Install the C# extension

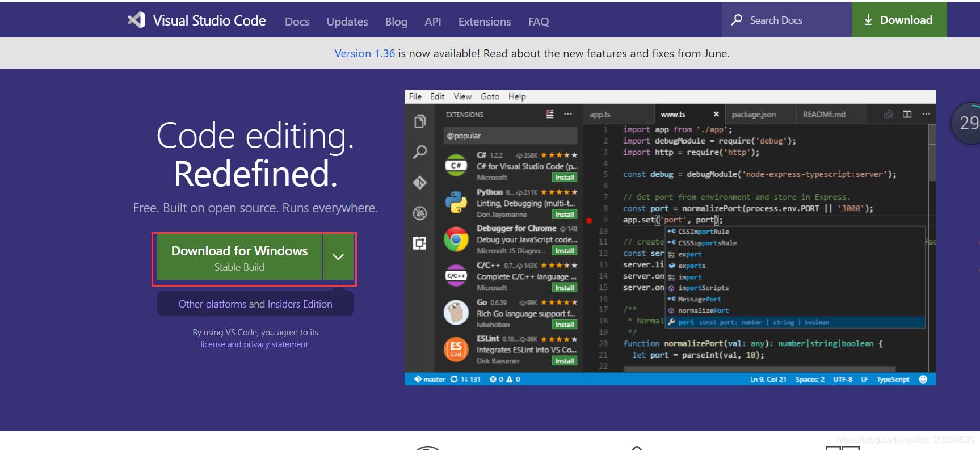(565, 178)
